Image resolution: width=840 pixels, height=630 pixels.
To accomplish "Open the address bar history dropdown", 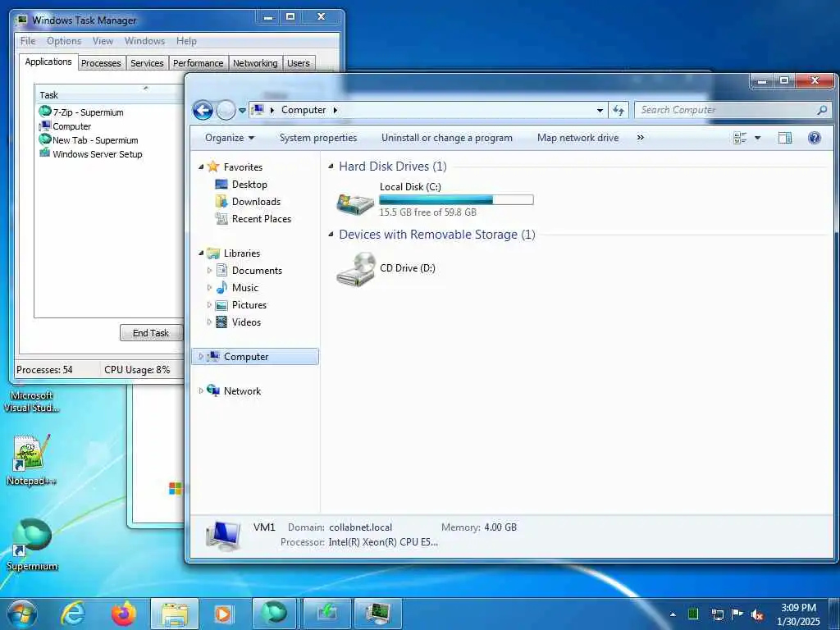I will tap(600, 111).
